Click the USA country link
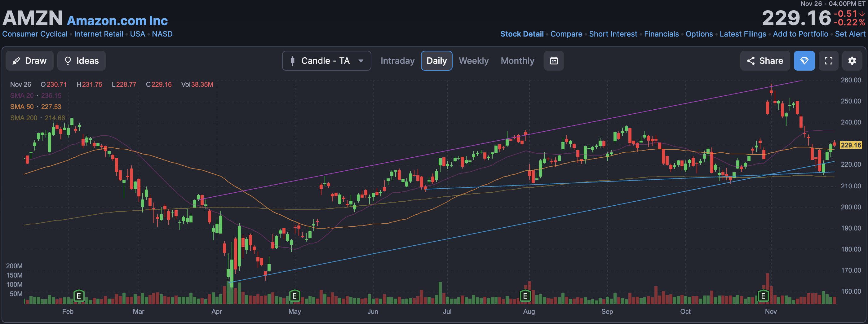Image resolution: width=868 pixels, height=324 pixels. [137, 34]
